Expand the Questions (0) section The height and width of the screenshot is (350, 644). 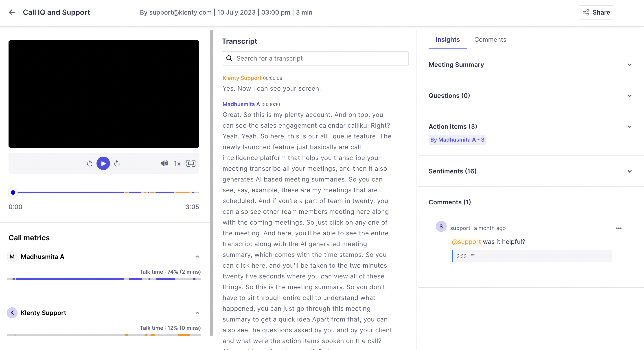629,96
